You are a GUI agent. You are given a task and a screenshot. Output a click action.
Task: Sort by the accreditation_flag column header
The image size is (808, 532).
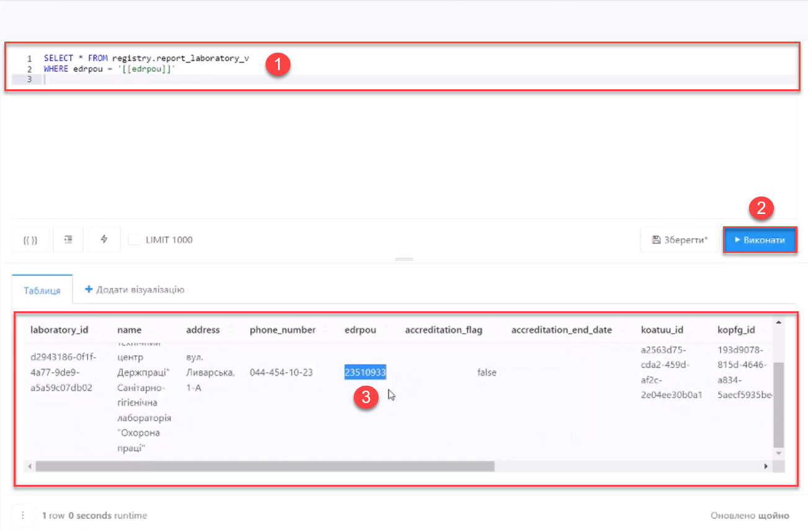pos(444,330)
